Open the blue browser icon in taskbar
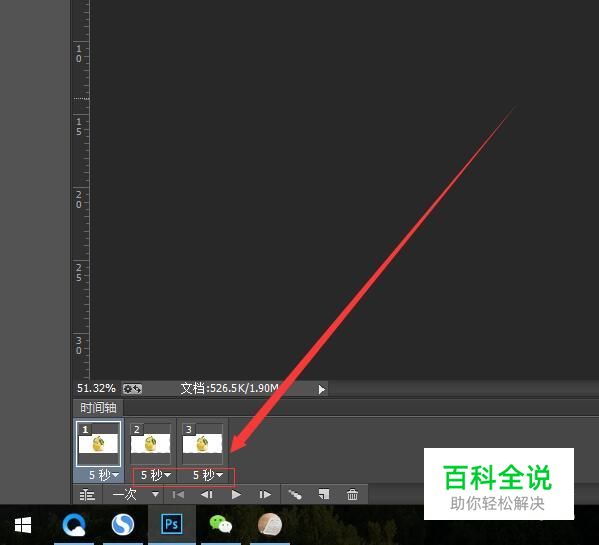 74,525
